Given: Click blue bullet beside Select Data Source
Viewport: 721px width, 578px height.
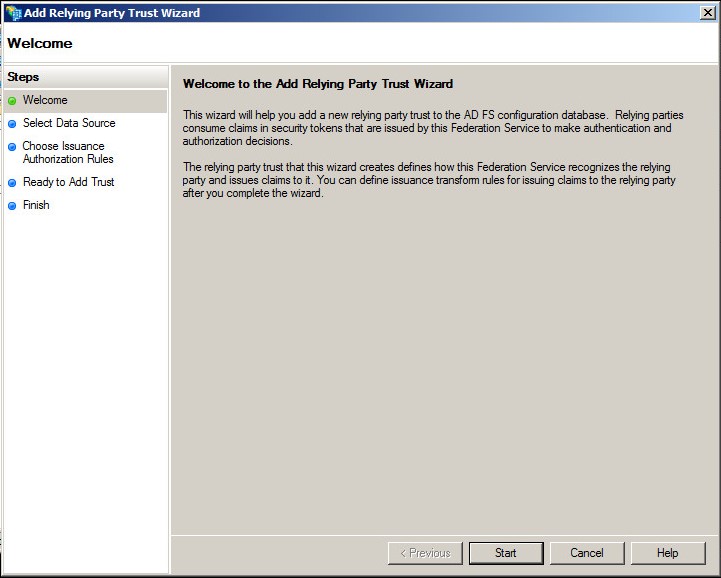Looking at the screenshot, I should [x=12, y=124].
